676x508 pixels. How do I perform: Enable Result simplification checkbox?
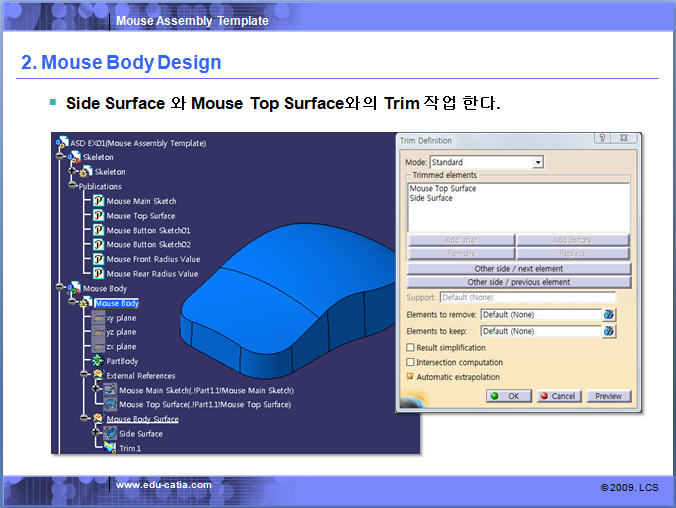coord(410,347)
